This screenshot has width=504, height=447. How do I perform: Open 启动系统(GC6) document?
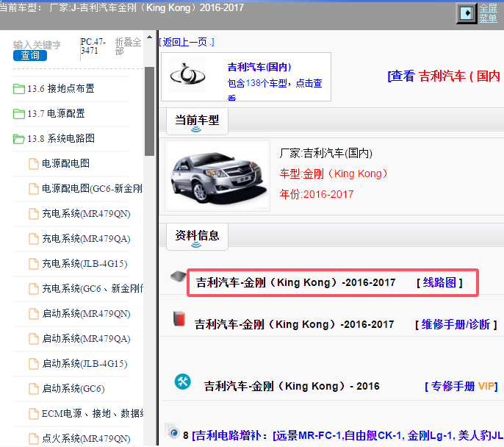[x=73, y=389]
